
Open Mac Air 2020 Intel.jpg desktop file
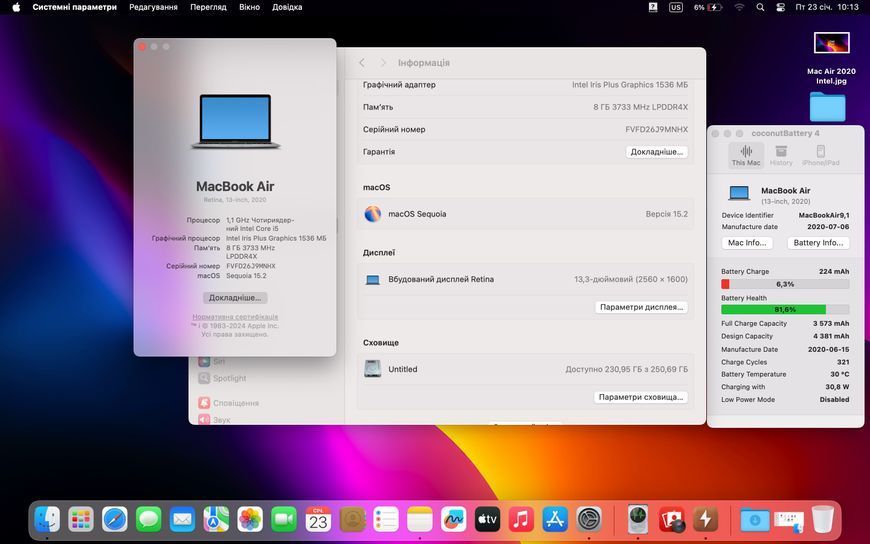coord(831,58)
